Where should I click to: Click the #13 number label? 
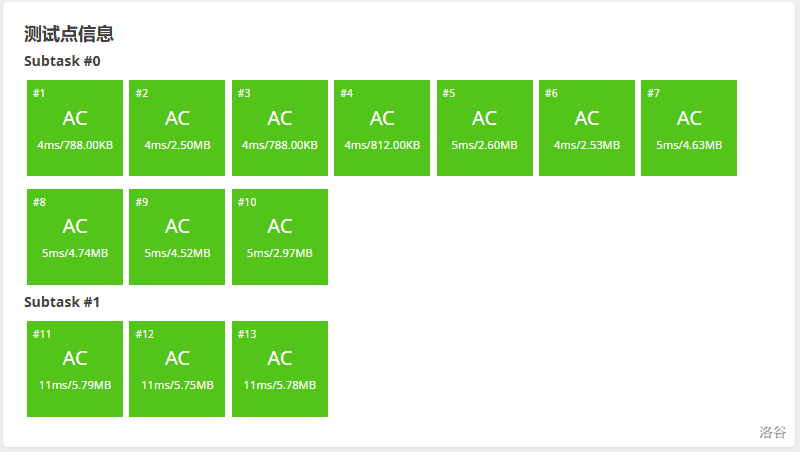pyautogui.click(x=247, y=334)
